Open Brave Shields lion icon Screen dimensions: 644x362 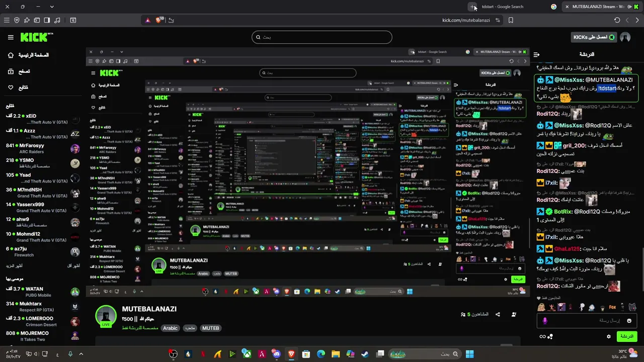(159, 20)
